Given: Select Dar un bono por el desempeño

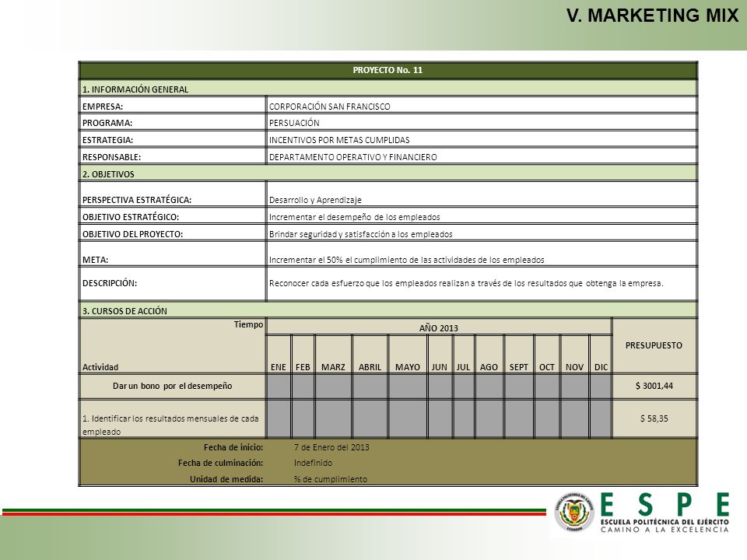Looking at the screenshot, I should (173, 386).
